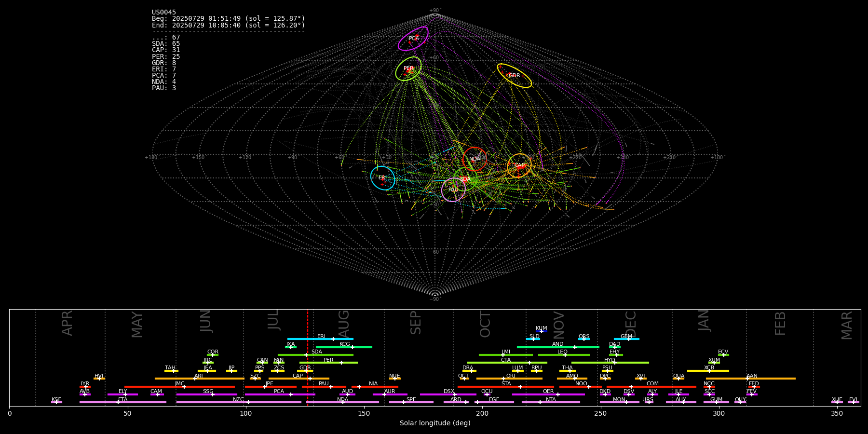Click the orange AAN shower bar
868x434 pixels.
pyautogui.click(x=751, y=379)
